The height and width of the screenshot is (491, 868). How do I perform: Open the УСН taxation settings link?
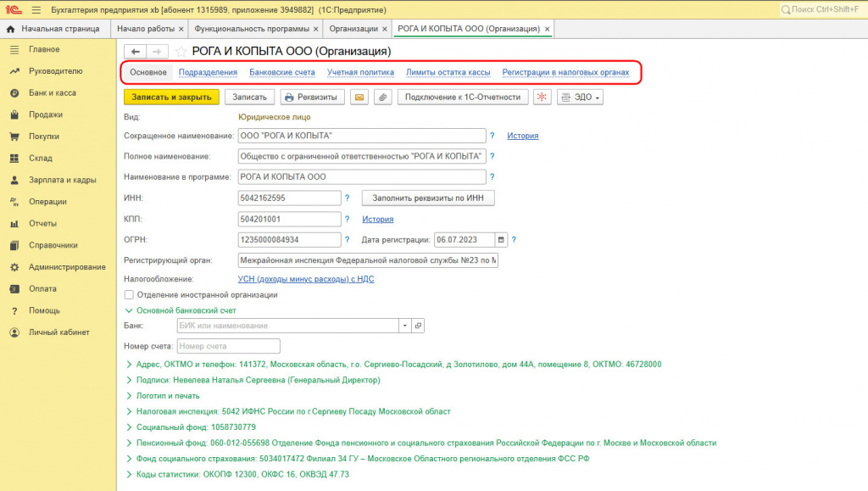point(306,279)
